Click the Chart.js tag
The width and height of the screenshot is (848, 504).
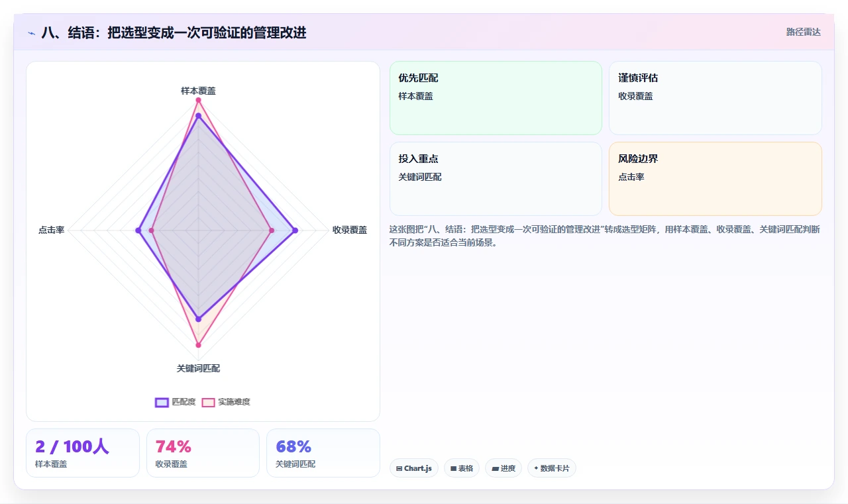coord(413,468)
